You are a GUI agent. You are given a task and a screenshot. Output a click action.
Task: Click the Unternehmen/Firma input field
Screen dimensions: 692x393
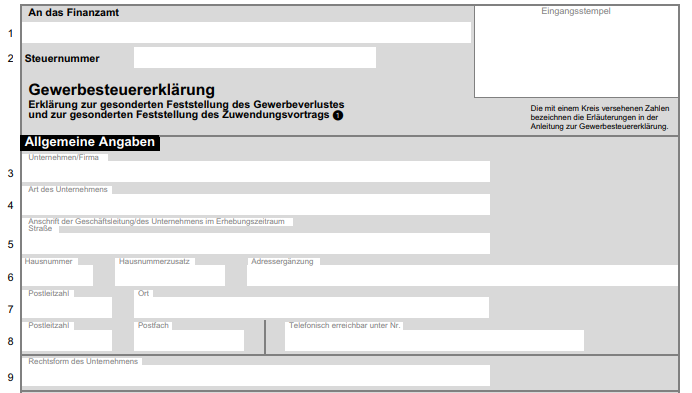[256, 171]
